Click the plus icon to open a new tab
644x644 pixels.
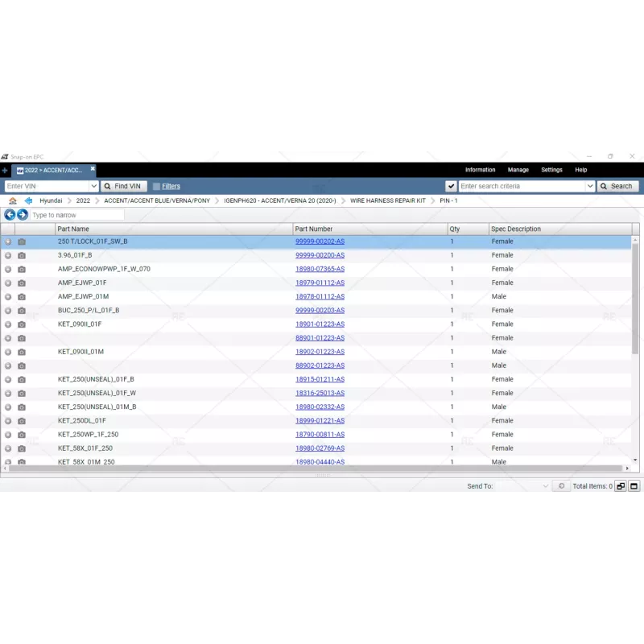click(6, 170)
